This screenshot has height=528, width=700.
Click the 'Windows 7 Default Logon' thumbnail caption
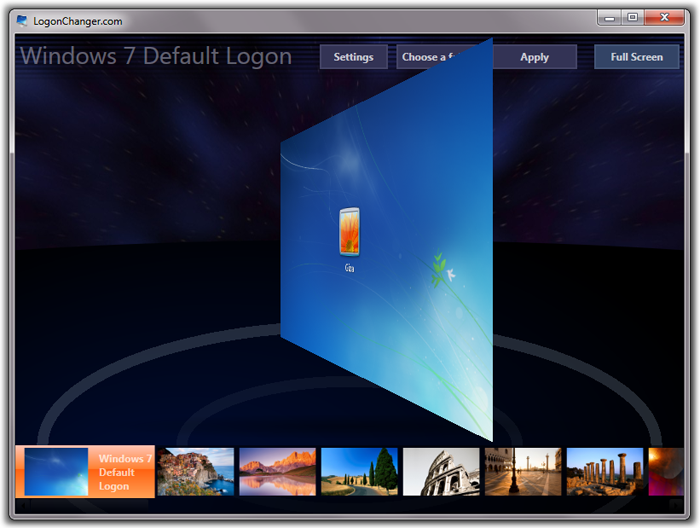click(x=125, y=472)
